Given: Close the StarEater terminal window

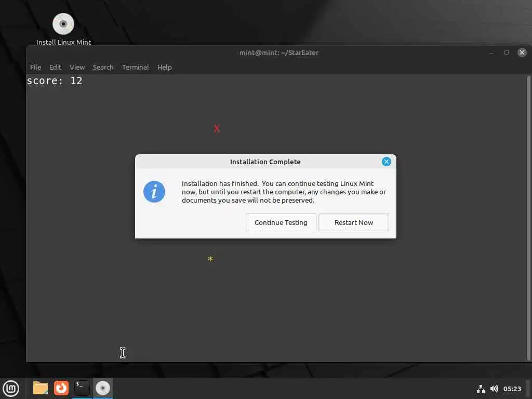Looking at the screenshot, I should [522, 52].
